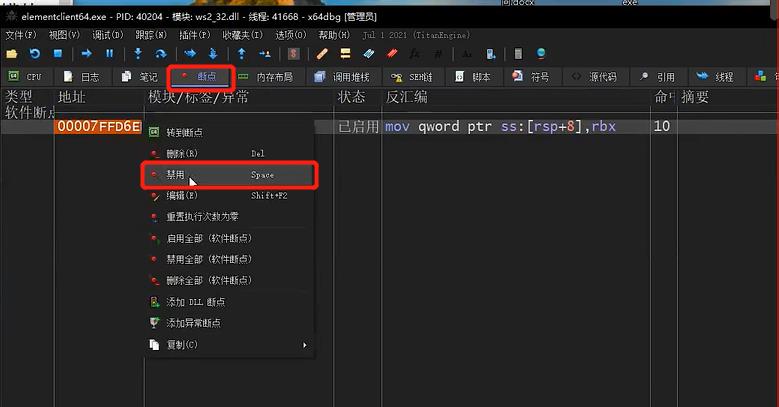This screenshot has width=779, height=407.
Task: Choose 启用全部 (软件断点) in the context menu
Action: pos(208,238)
